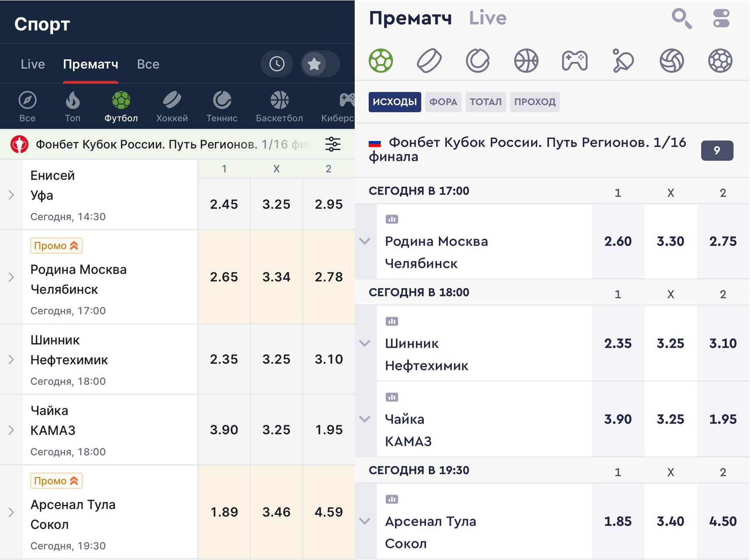The width and height of the screenshot is (751, 560).
Task: Select the hockey puck sport icon
Action: click(429, 61)
